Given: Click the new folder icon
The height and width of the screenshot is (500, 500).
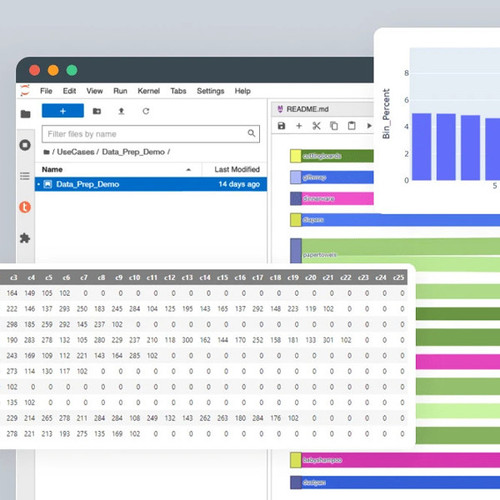Looking at the screenshot, I should (97, 111).
